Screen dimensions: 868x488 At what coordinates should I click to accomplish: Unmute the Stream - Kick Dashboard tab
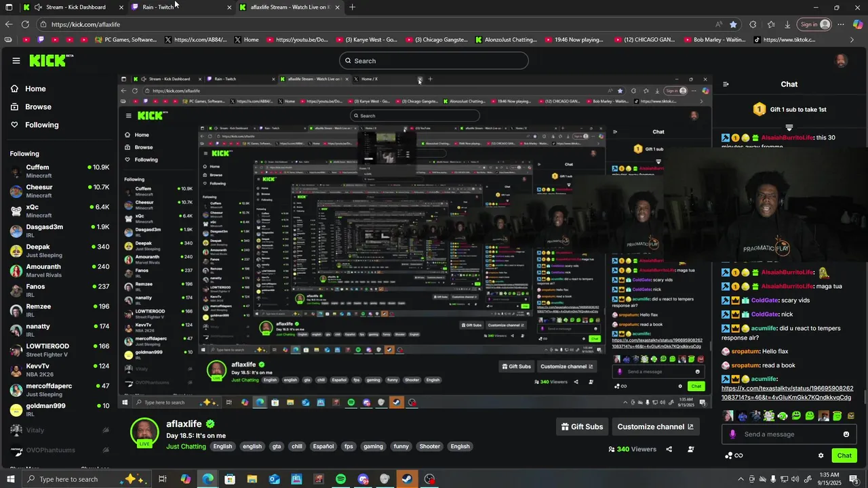tap(38, 7)
